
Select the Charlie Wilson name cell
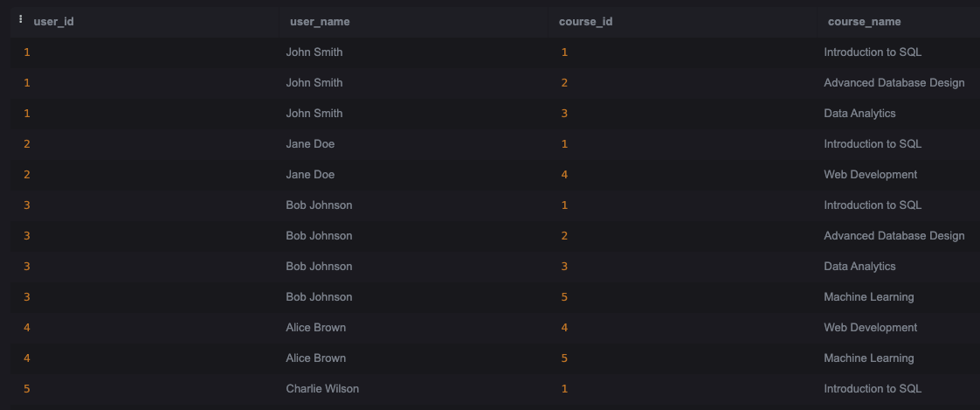click(322, 388)
